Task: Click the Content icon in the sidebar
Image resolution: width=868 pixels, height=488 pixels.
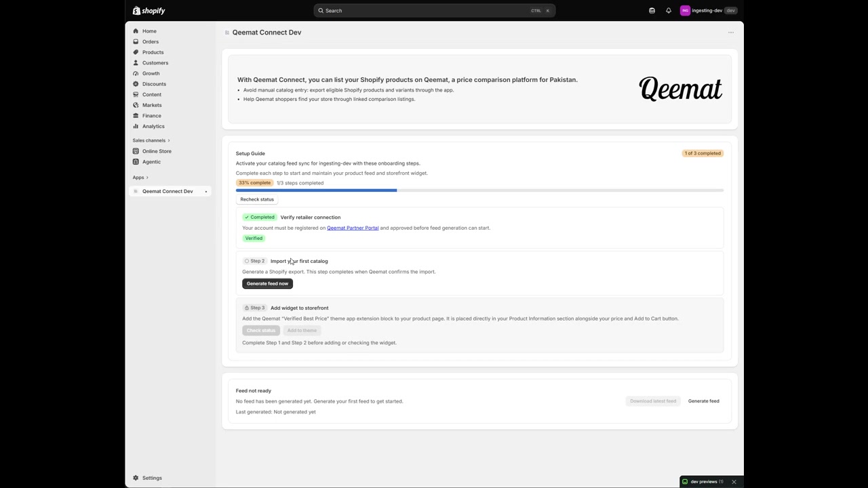Action: pos(136,95)
